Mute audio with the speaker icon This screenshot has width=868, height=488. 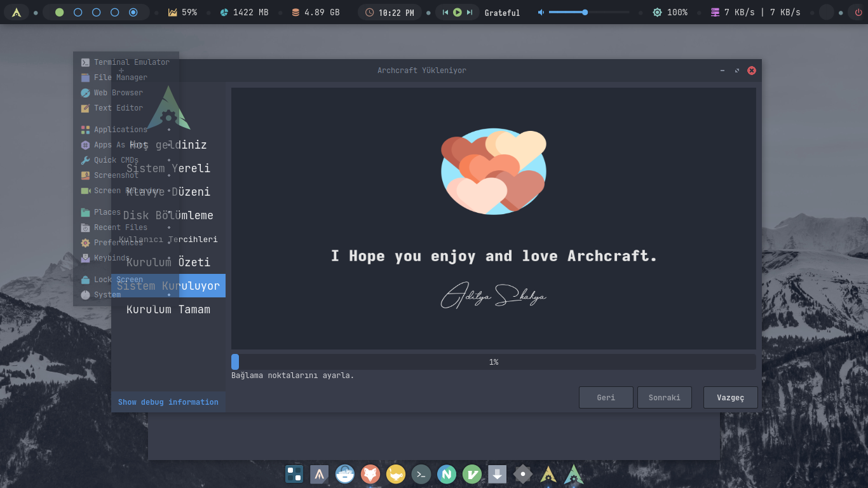pyautogui.click(x=541, y=12)
